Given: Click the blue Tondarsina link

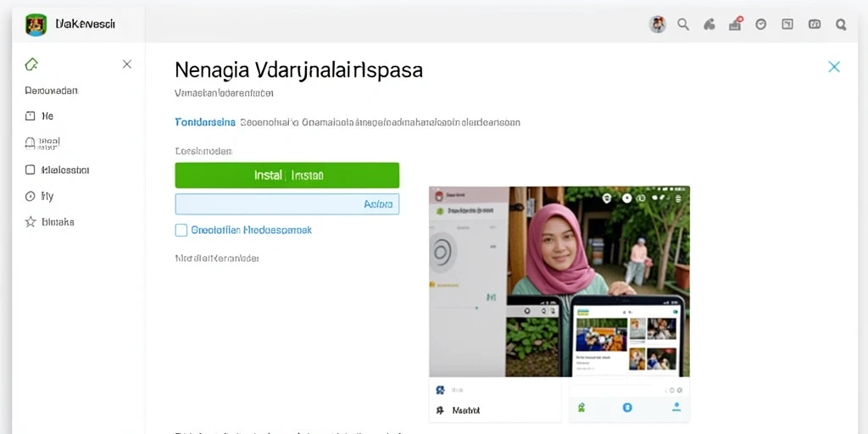Looking at the screenshot, I should click(x=205, y=122).
